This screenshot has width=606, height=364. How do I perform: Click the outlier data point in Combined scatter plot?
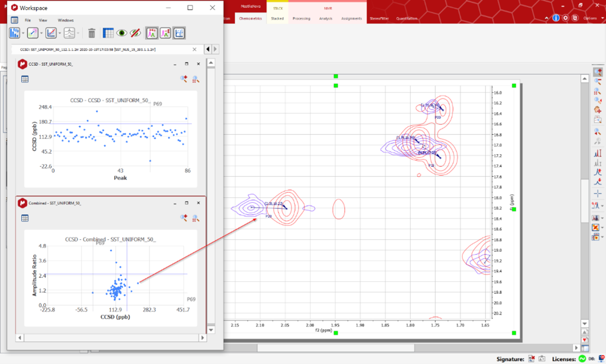pos(138,283)
